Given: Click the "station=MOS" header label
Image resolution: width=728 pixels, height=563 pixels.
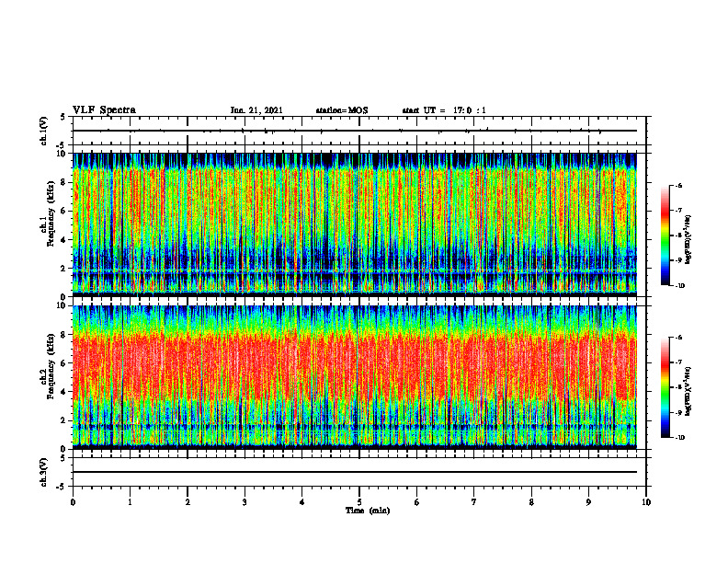Looking at the screenshot, I should point(342,110).
